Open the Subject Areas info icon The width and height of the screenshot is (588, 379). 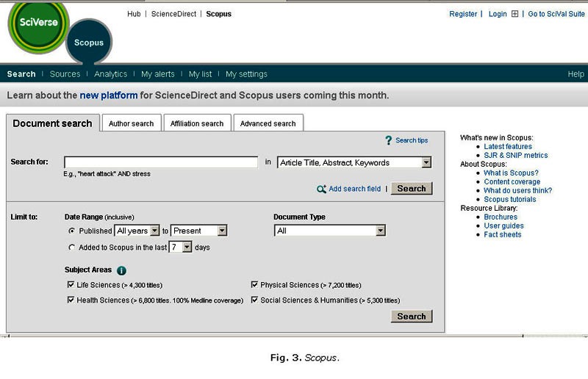click(121, 270)
